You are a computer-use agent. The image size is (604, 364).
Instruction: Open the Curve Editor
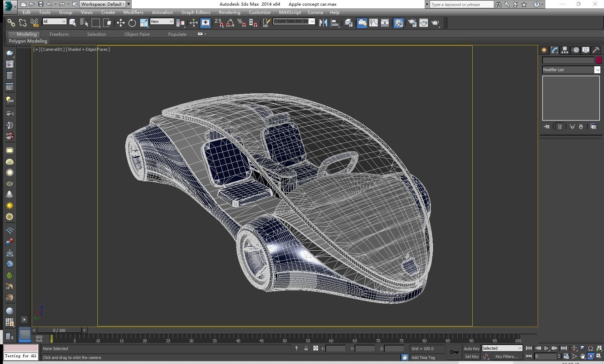374,23
